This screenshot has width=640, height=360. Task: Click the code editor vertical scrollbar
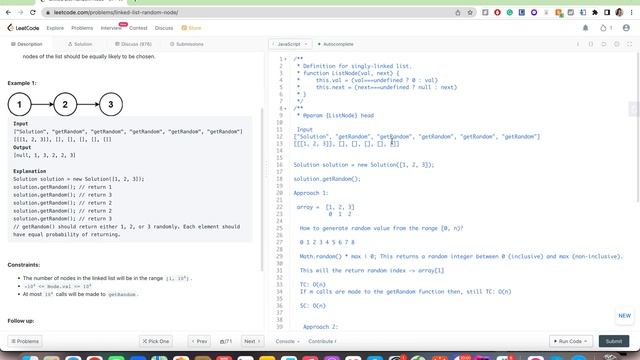pyautogui.click(x=638, y=127)
